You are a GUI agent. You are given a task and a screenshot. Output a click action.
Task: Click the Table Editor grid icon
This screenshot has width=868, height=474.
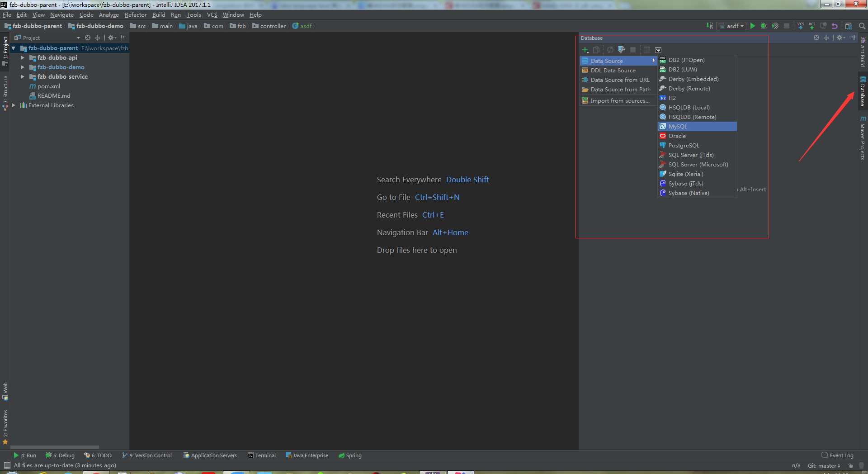(646, 50)
